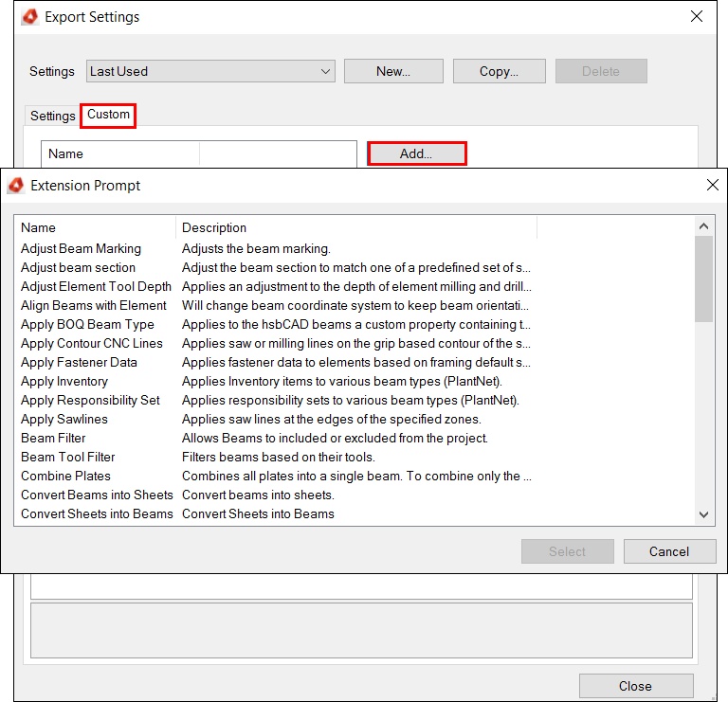Click description 'Combines all plates into a single beam'
The width and height of the screenshot is (728, 702).
coord(356,476)
